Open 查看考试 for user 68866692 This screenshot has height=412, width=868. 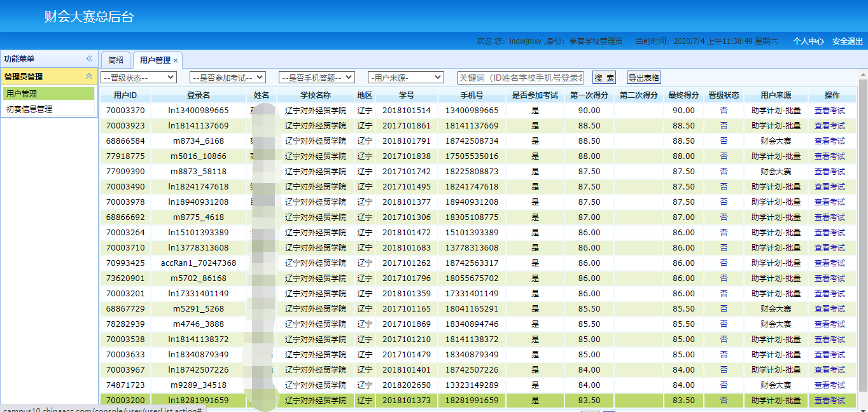(x=830, y=217)
